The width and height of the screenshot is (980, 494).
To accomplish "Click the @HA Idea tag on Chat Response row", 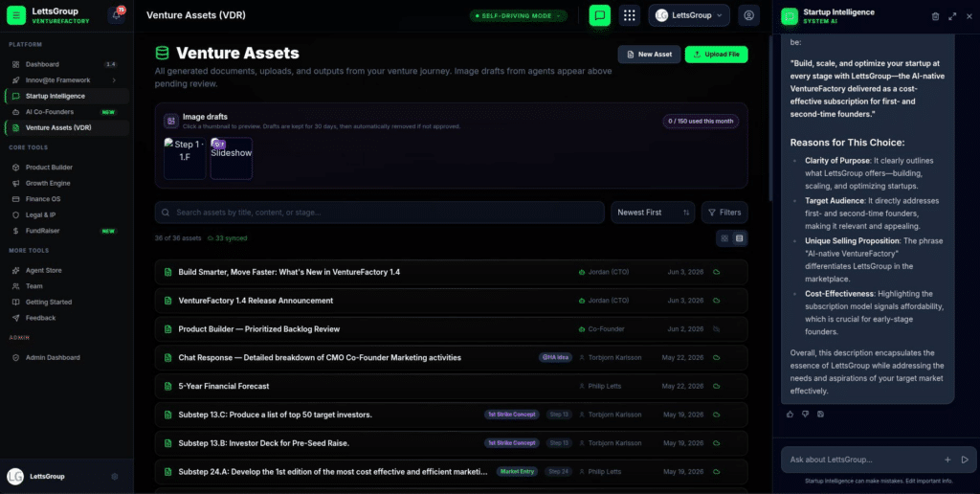I will pos(556,358).
